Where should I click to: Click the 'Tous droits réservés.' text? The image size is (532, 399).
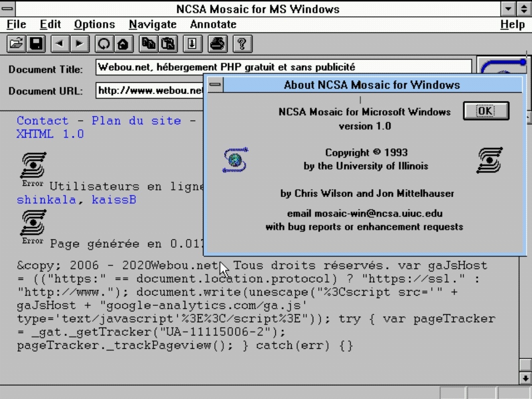[311, 266]
